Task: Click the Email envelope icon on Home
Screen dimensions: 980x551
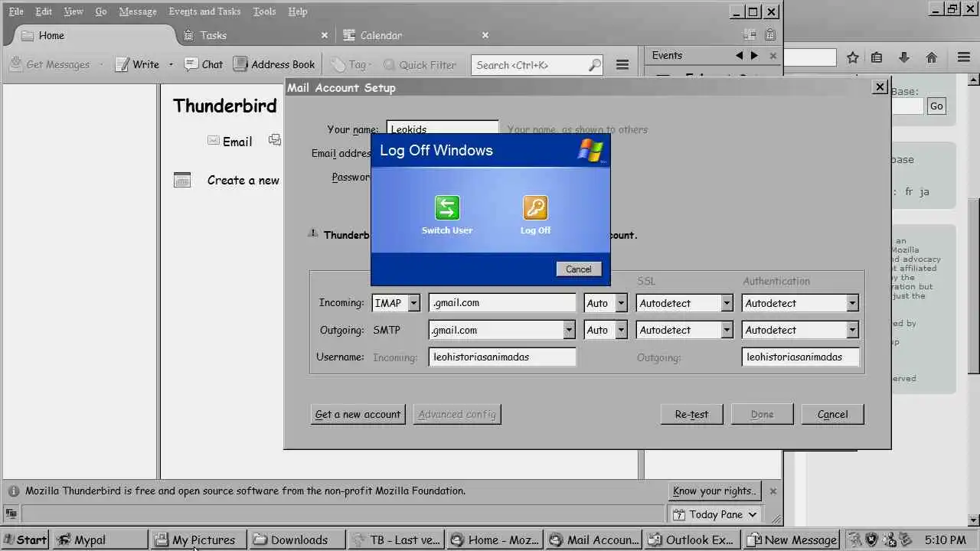Action: pyautogui.click(x=214, y=141)
